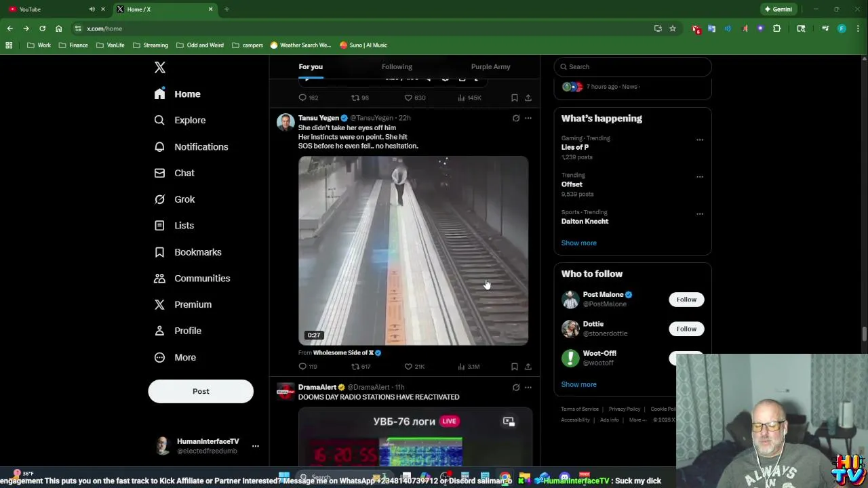Like the Tansu Yegen post

click(x=414, y=367)
